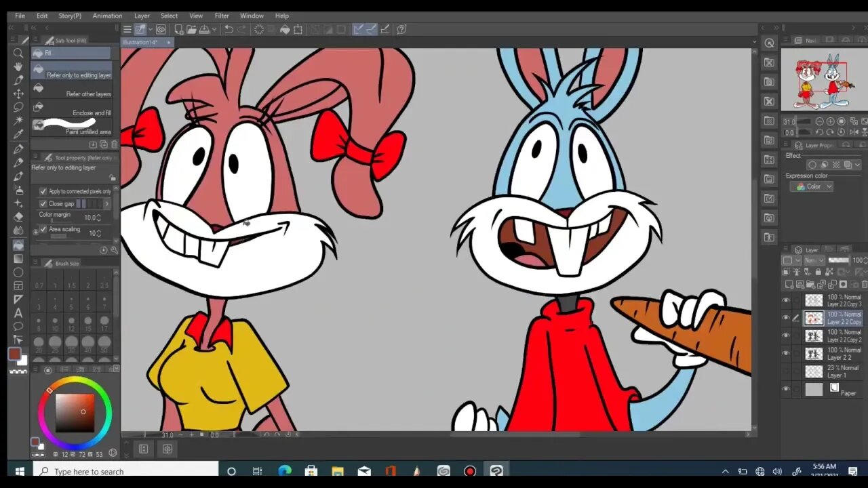
Task: Toggle the Area scaling checkbox
Action: coord(43,229)
